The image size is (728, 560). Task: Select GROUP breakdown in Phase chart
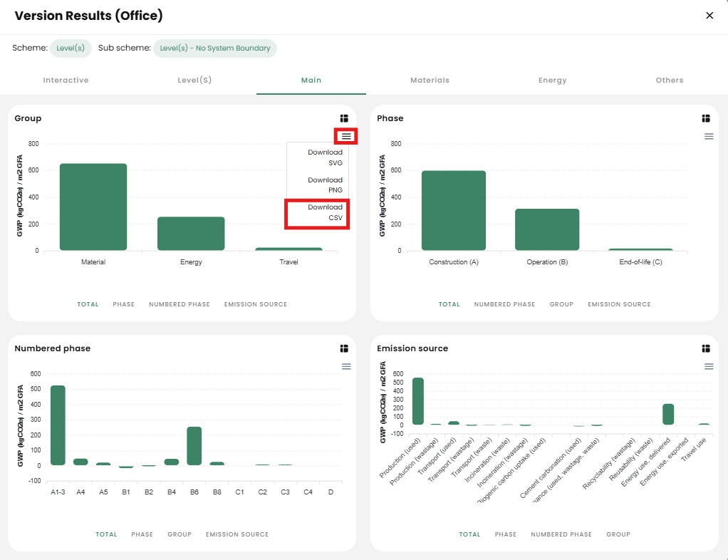(x=561, y=304)
